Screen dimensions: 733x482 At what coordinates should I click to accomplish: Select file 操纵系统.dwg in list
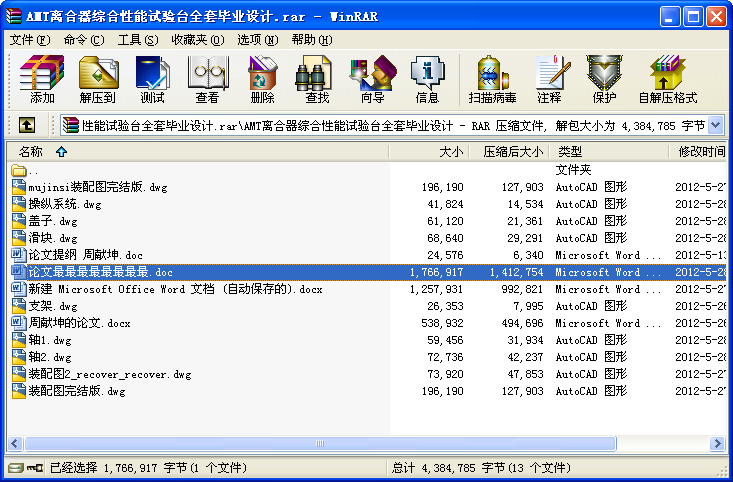click(x=65, y=204)
